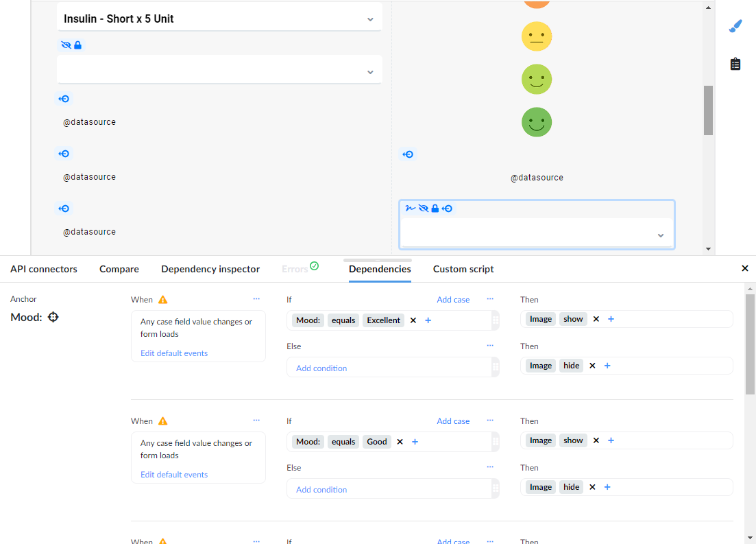The image size is (756, 544).
Task: Click the hide chip in Good rule
Action: pyautogui.click(x=572, y=488)
